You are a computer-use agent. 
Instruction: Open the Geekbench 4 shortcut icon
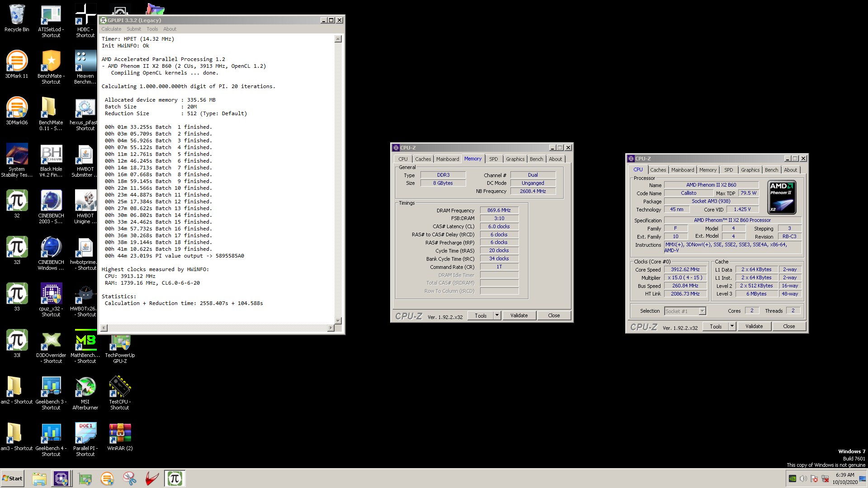(51, 440)
